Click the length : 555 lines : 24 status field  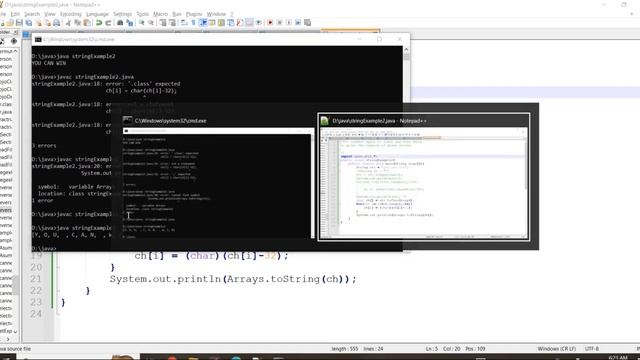[358, 349]
